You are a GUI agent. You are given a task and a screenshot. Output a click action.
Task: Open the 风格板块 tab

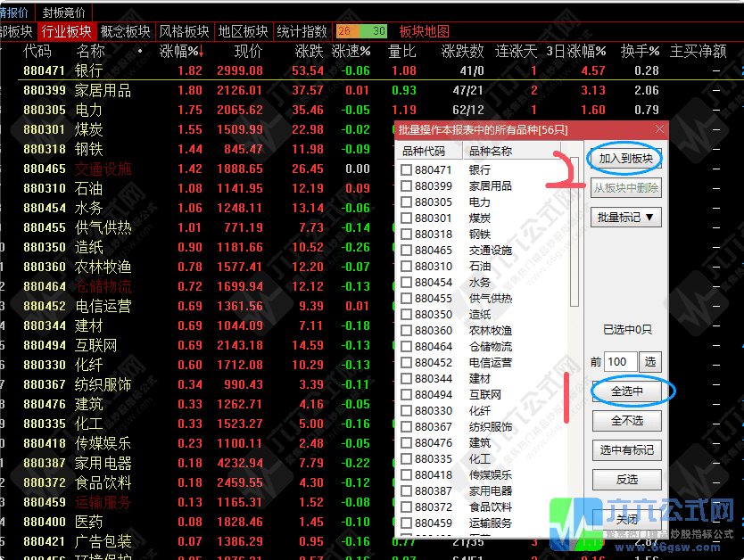coord(184,31)
